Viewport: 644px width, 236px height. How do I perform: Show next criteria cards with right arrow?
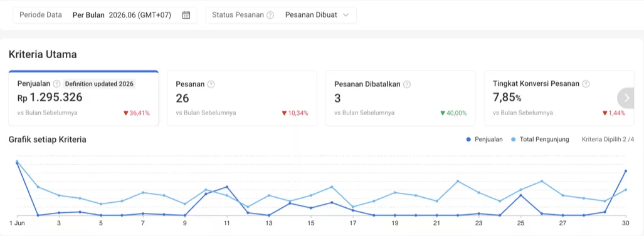626,98
